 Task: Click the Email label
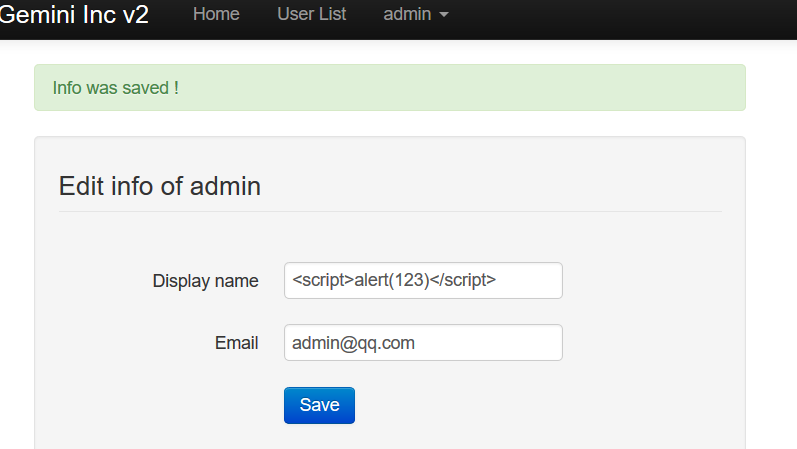(236, 343)
